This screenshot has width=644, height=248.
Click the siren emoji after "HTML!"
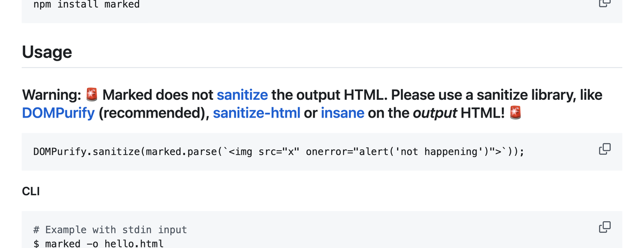[x=516, y=113]
